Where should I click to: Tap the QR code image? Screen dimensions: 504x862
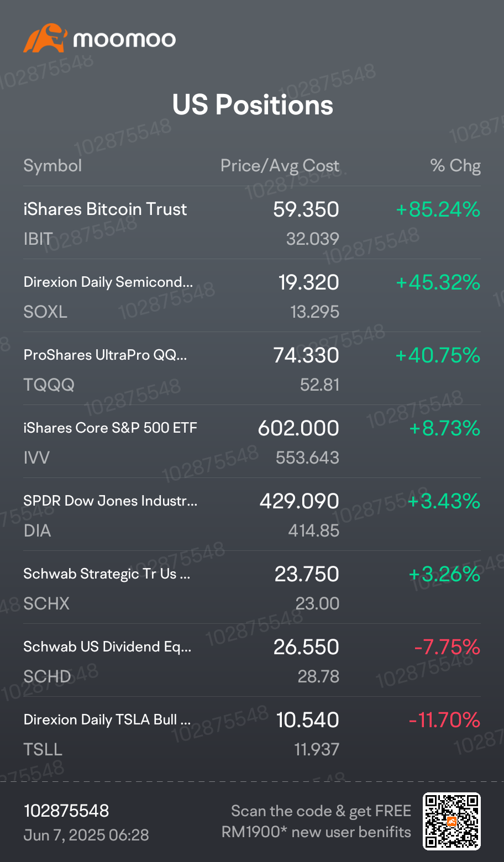452,821
